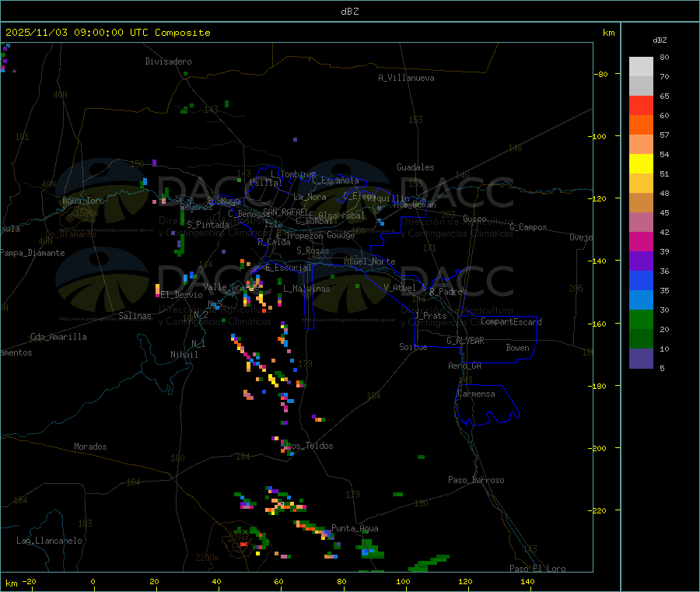Screen dimensions: 700x592
Task: Select the '100' tick on the bottom axis
Action: [x=403, y=581]
